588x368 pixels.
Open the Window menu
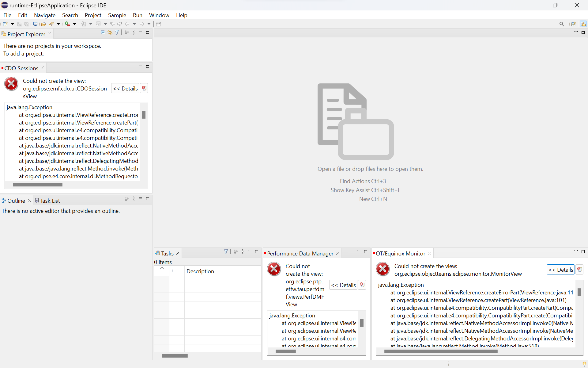[x=159, y=15]
